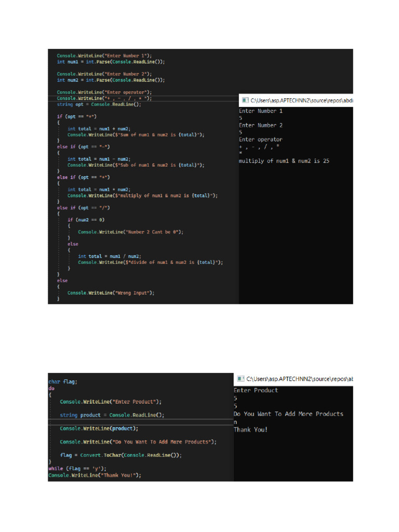The height and width of the screenshot is (532, 399).
Task: Click 'flag = Convert.ToChar(Console.ReadLine());'
Action: [x=121, y=455]
